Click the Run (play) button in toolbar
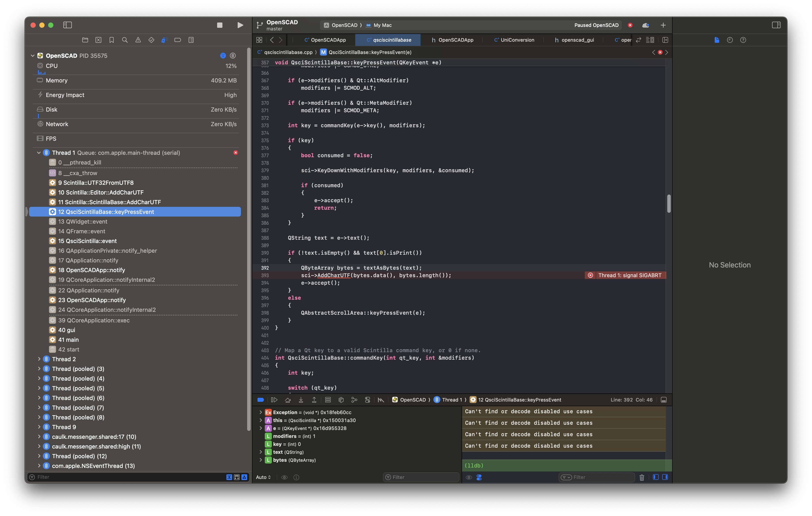The width and height of the screenshot is (812, 516). click(x=240, y=25)
